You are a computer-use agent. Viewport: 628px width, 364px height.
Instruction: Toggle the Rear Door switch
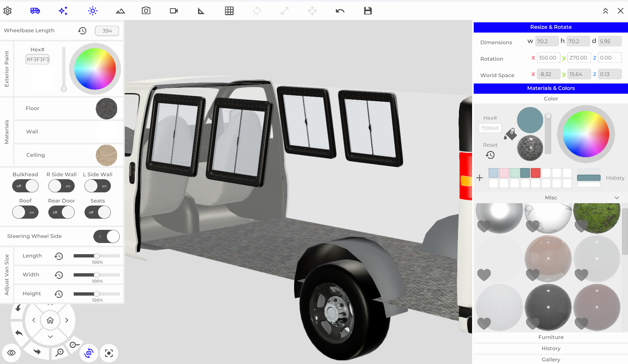pos(62,212)
